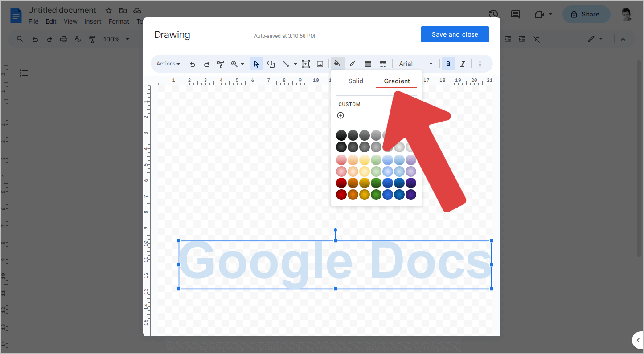Pick the black gradient in first row
Image resolution: width=644 pixels, height=354 pixels.
point(341,135)
